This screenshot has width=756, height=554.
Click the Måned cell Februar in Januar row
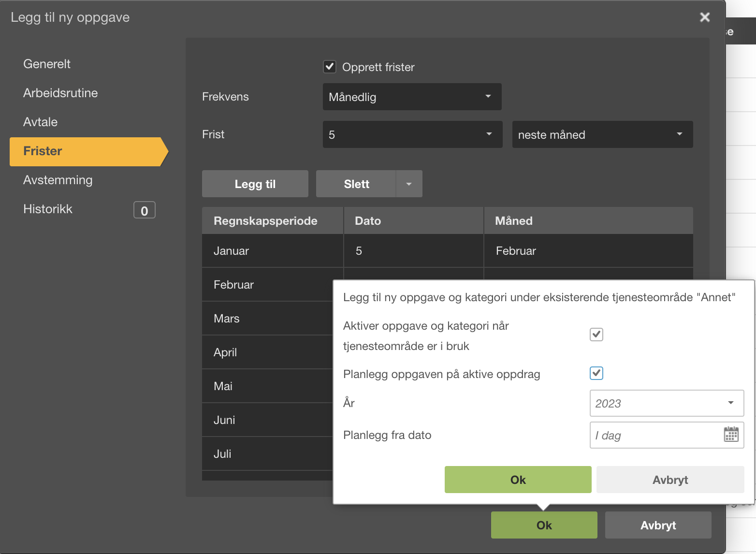pos(588,250)
